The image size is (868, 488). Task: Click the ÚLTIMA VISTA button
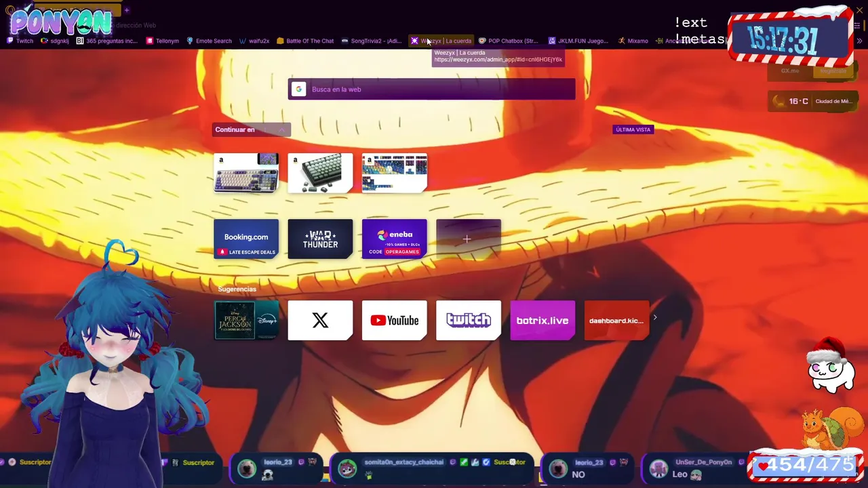pyautogui.click(x=633, y=129)
